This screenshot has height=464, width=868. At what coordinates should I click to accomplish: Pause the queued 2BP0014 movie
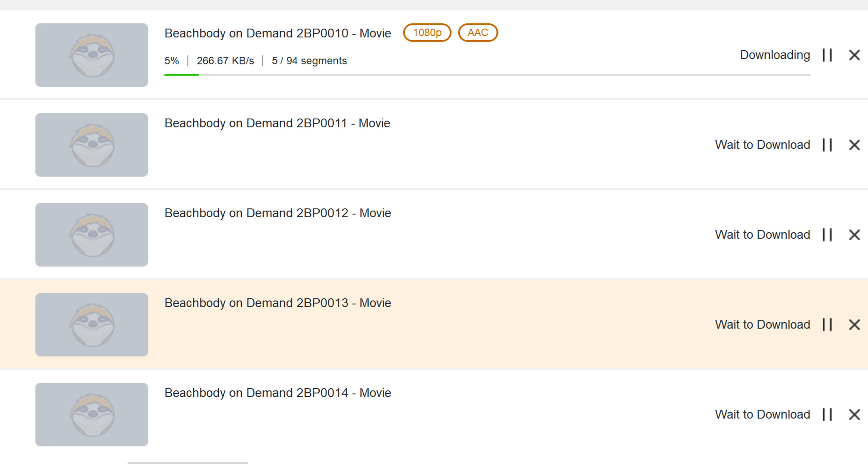coord(827,415)
